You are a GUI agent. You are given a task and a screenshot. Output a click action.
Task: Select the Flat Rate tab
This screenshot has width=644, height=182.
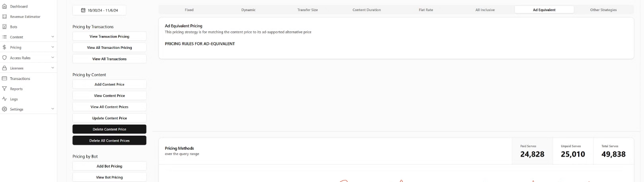(426, 9)
